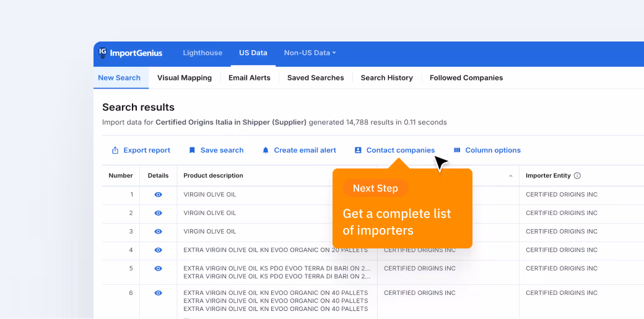
Task: View details eye icon for row 3
Action: (x=158, y=232)
